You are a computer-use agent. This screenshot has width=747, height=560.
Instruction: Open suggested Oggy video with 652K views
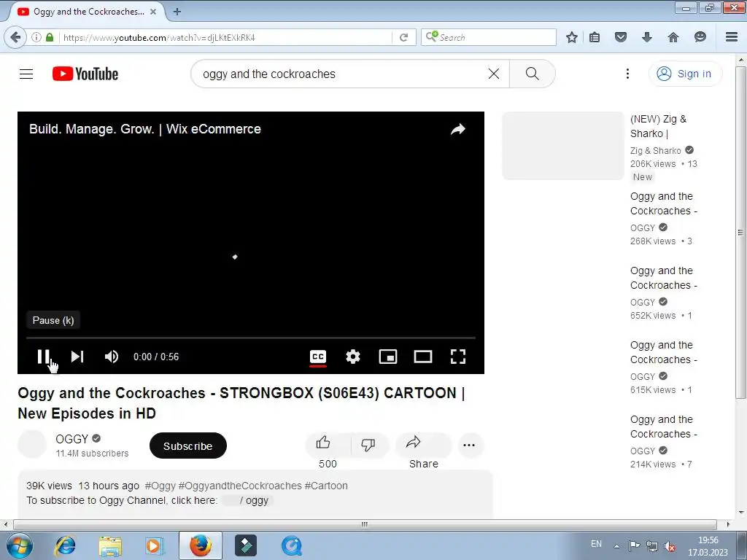coord(664,278)
